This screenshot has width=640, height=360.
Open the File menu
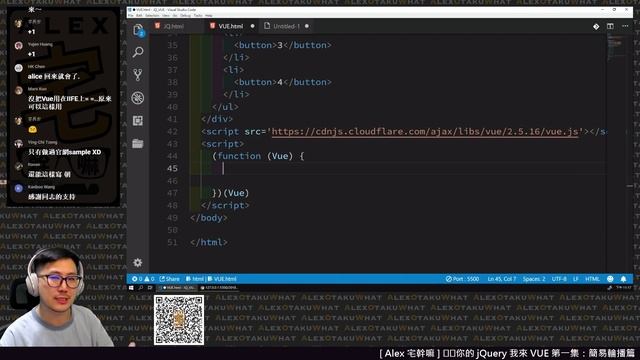131,16
